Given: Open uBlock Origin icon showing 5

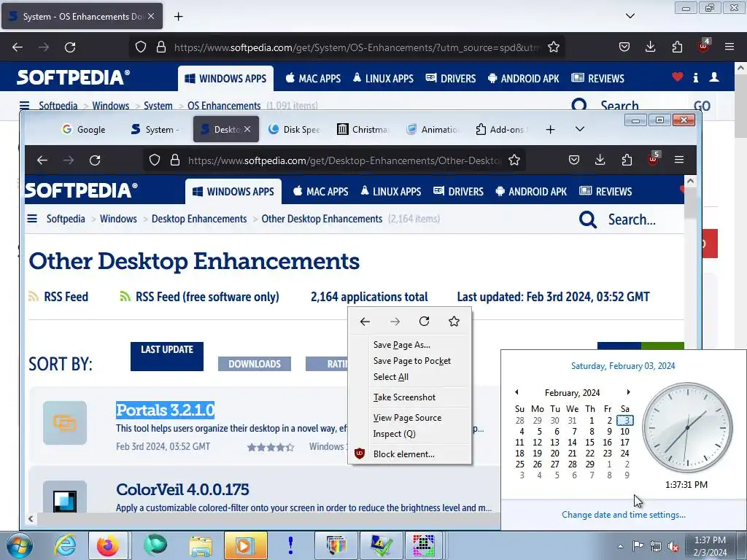Looking at the screenshot, I should click(653, 160).
